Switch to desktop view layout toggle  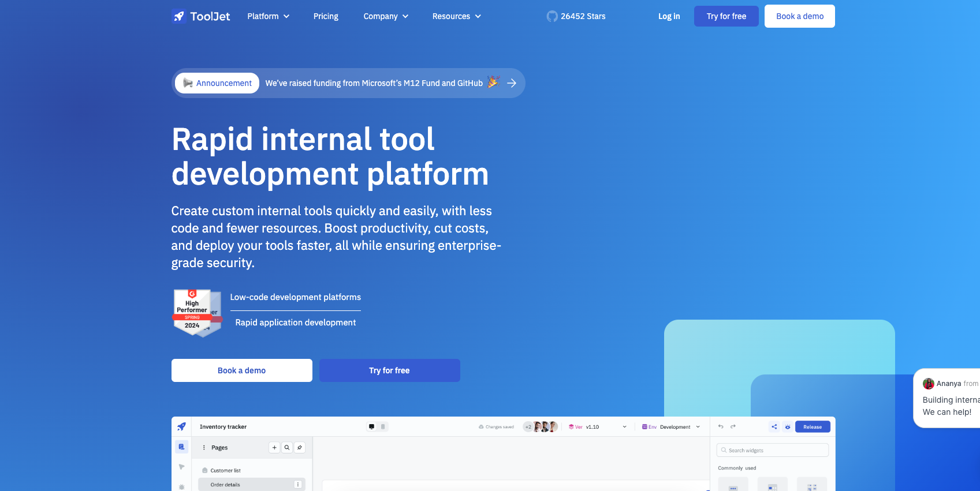point(372,427)
